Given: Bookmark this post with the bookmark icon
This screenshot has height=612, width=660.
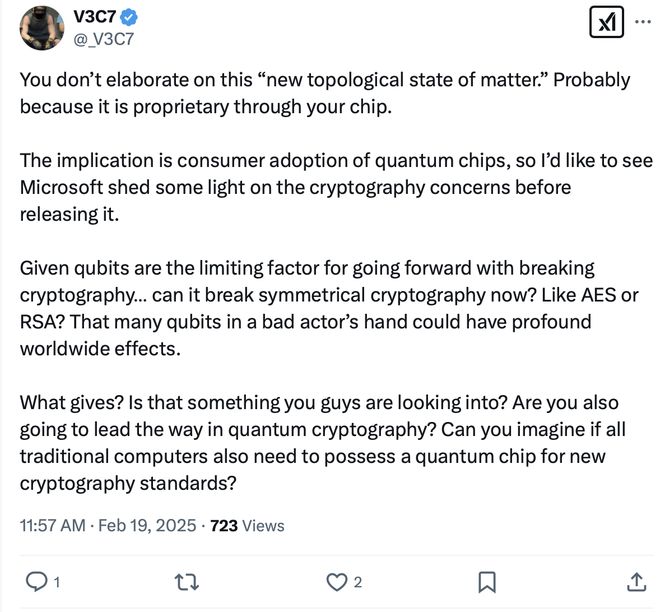Looking at the screenshot, I should point(487,581).
